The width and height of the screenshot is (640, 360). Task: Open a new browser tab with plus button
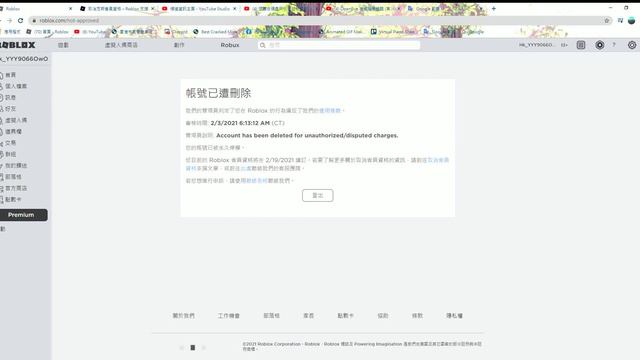493,8
